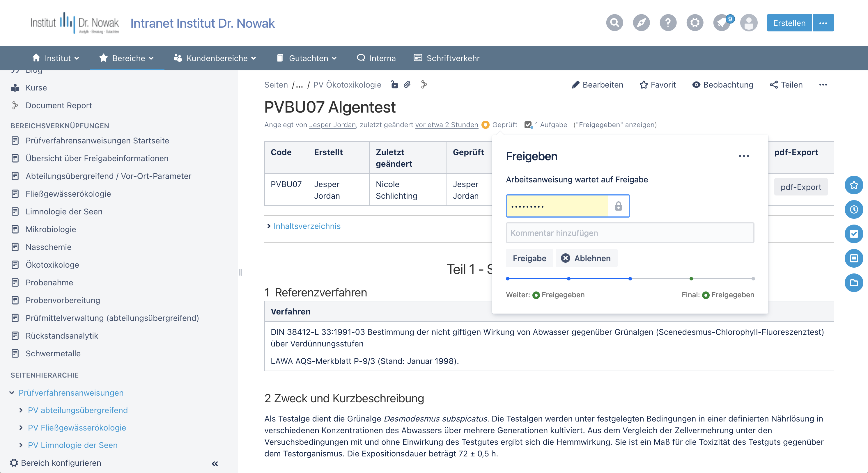Click the Ablehnen reject button
This screenshot has height=473, width=868.
tap(586, 258)
